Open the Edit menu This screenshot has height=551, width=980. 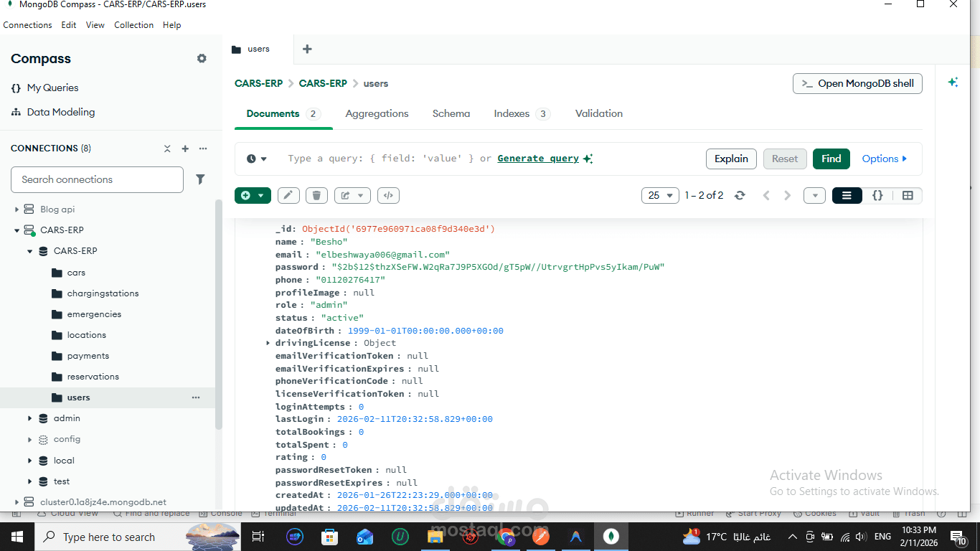click(69, 25)
